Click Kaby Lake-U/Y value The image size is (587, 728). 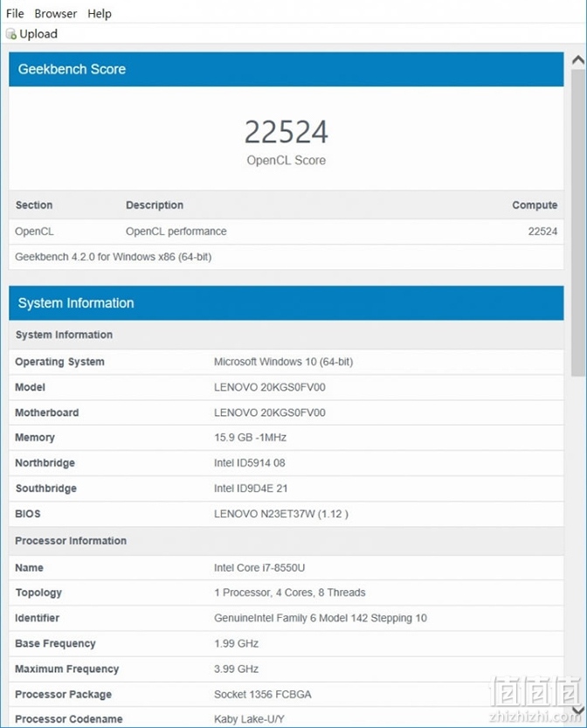pyautogui.click(x=249, y=719)
